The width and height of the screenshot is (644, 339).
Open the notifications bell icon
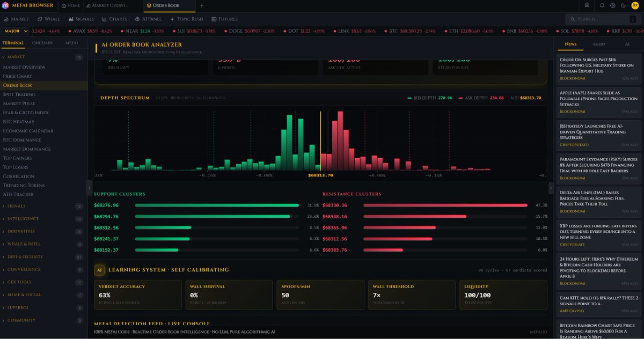pos(602,5)
